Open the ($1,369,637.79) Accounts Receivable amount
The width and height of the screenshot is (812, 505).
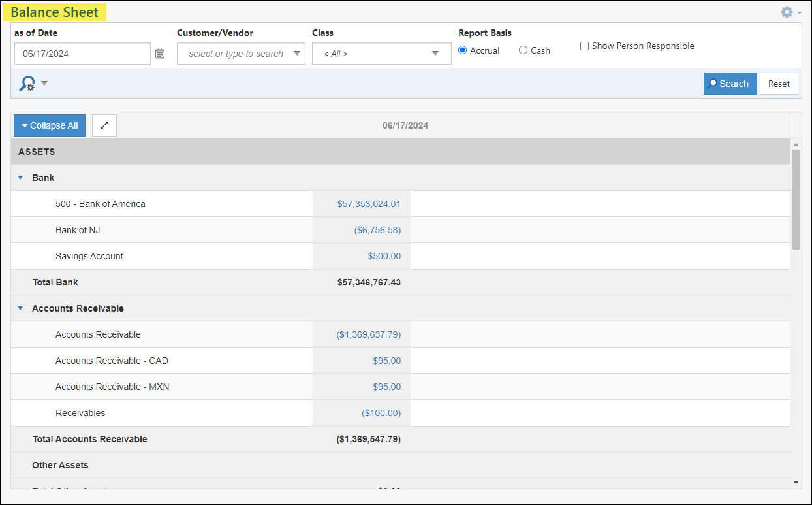point(369,334)
